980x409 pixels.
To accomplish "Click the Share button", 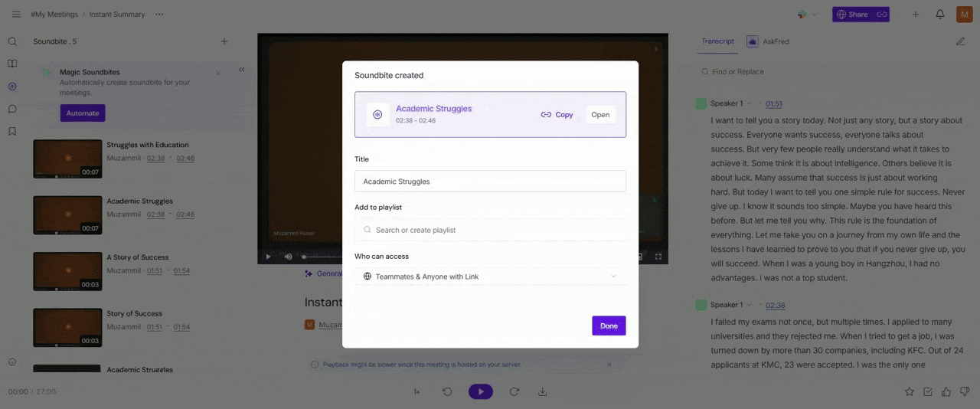I will (852, 15).
